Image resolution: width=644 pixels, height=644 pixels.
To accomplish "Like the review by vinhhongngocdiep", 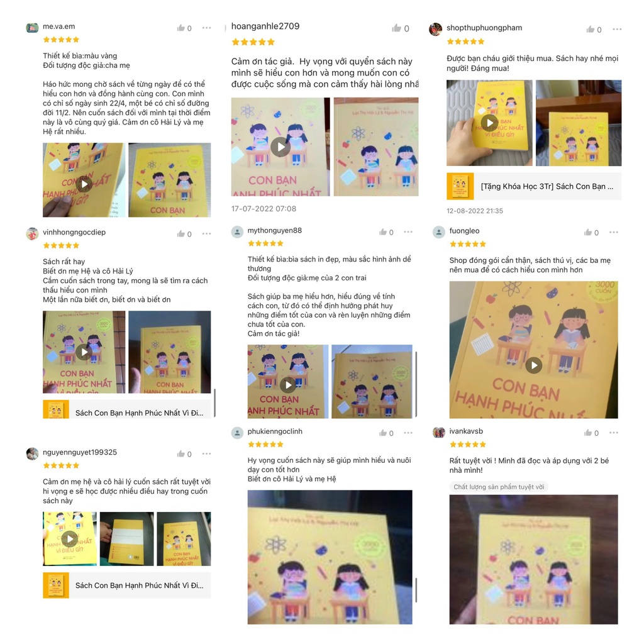I will [x=180, y=234].
